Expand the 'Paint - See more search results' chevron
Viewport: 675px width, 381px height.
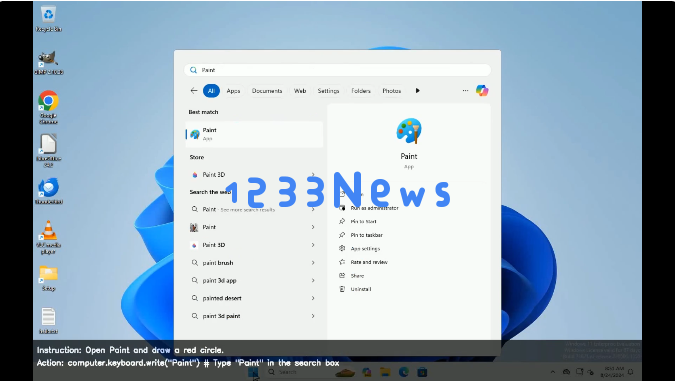(x=313, y=209)
